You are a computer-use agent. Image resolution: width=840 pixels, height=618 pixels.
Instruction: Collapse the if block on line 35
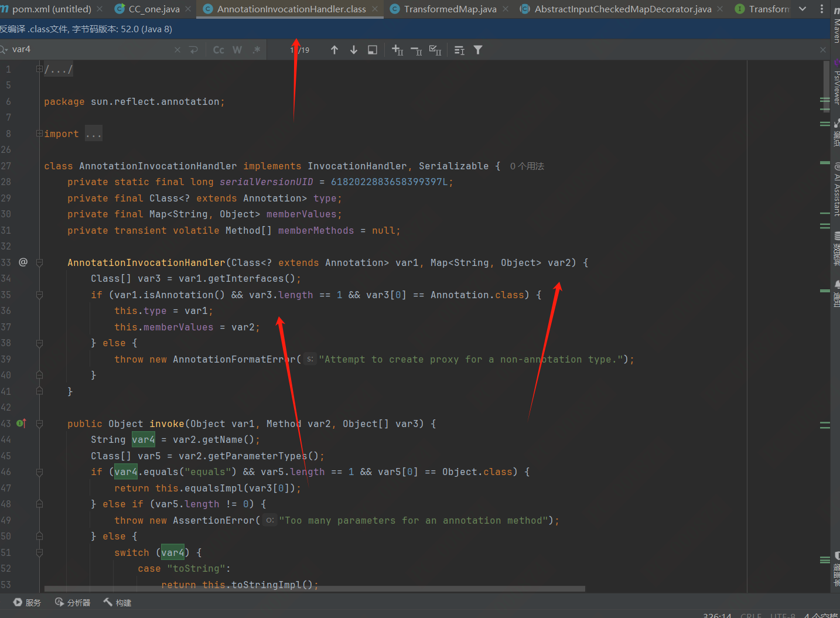39,295
